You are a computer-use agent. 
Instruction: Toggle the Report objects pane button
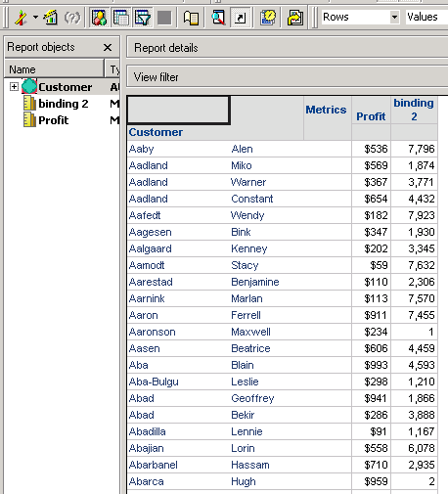(x=100, y=18)
